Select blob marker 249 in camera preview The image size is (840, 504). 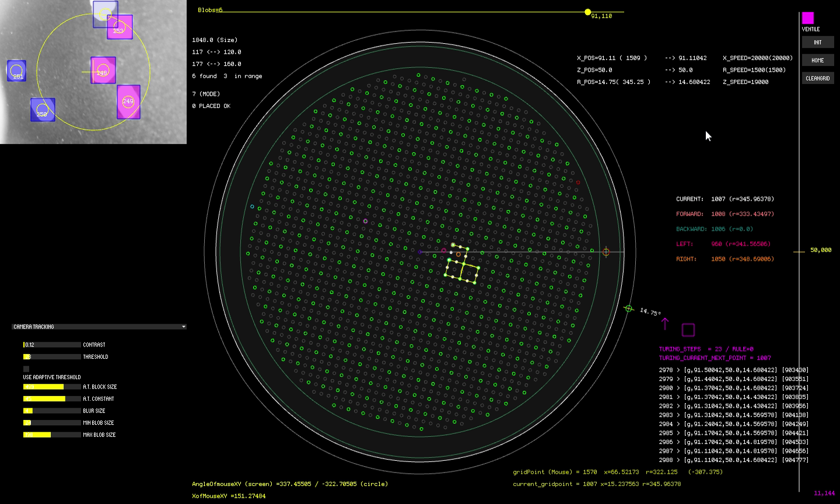click(128, 101)
